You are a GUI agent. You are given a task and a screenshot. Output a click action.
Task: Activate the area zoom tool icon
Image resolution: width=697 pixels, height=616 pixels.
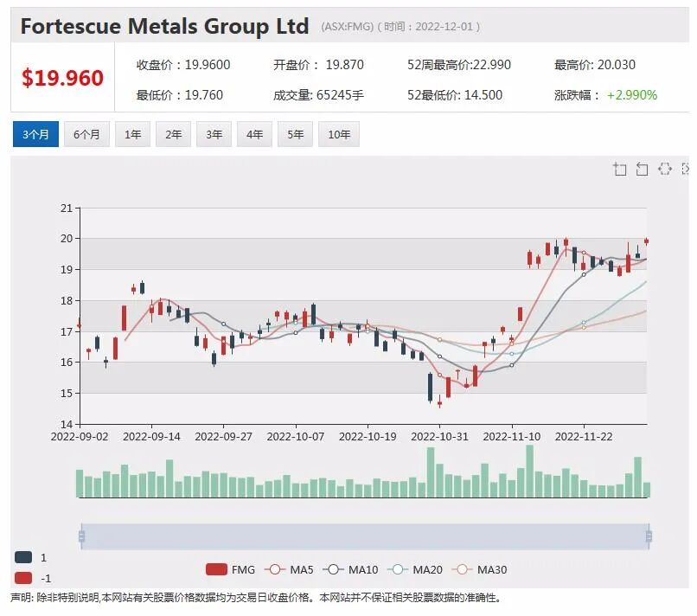(x=620, y=169)
